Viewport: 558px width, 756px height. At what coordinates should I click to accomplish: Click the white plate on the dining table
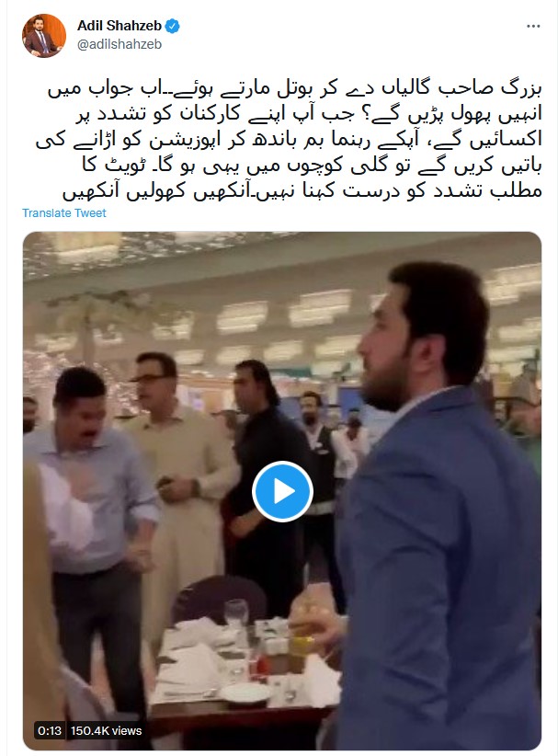(x=245, y=693)
